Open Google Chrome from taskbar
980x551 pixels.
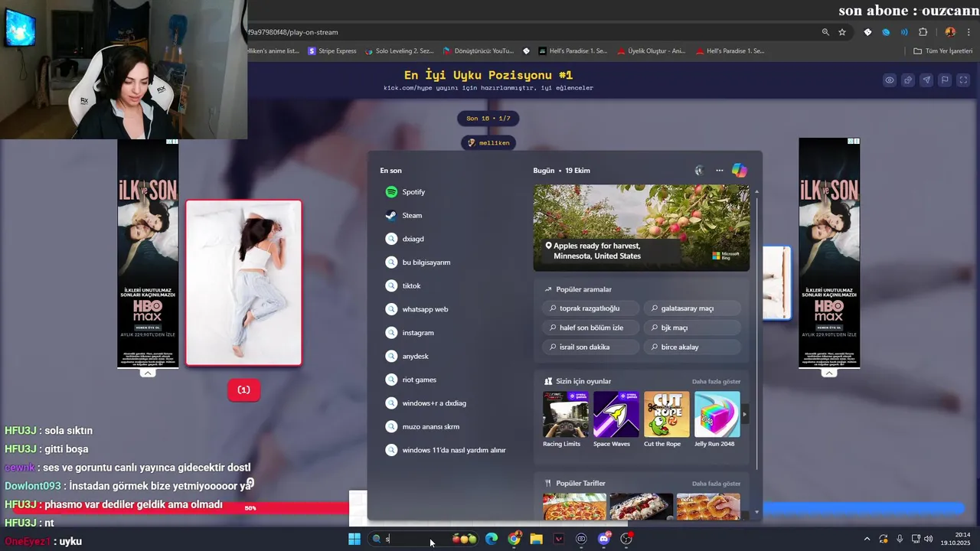coord(514,540)
